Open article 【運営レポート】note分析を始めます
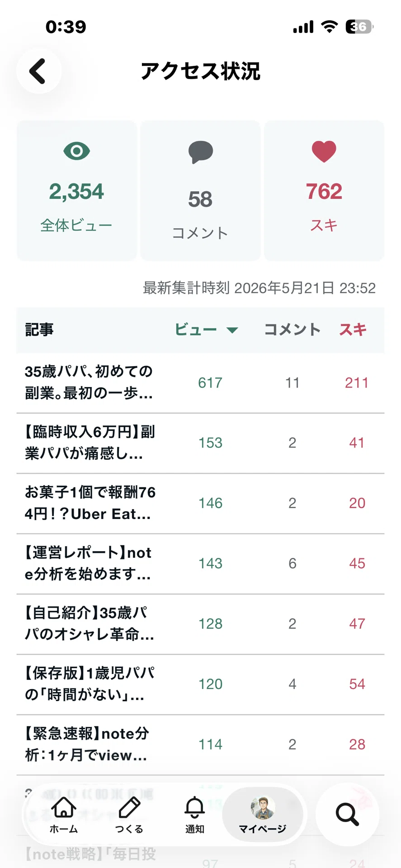Image resolution: width=401 pixels, height=868 pixels. pos(200,564)
